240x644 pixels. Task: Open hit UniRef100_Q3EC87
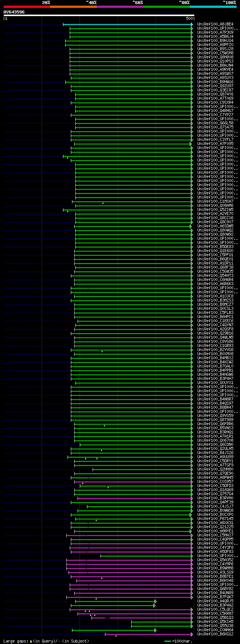point(215,90)
